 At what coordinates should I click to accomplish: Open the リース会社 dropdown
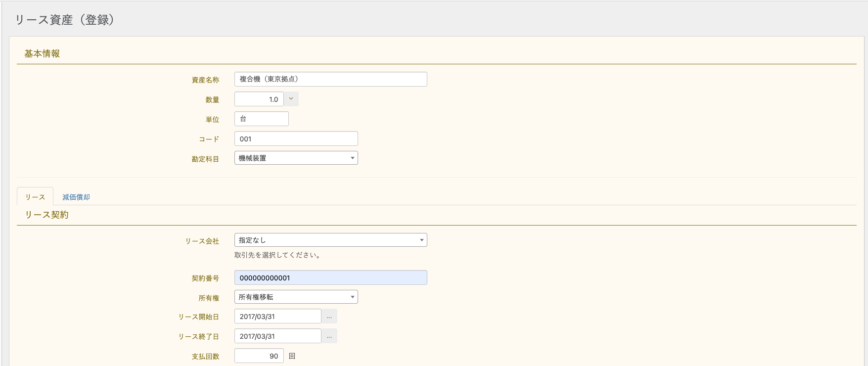coord(330,240)
